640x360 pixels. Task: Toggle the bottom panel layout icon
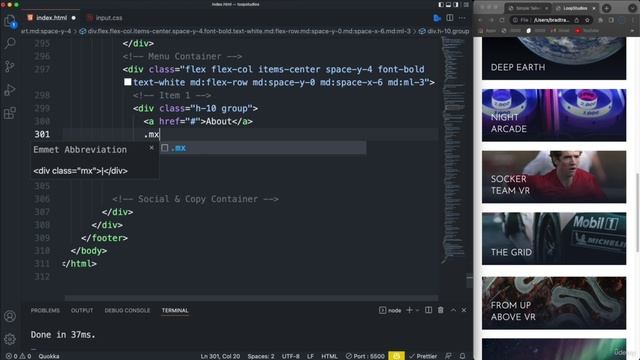pos(448,4)
